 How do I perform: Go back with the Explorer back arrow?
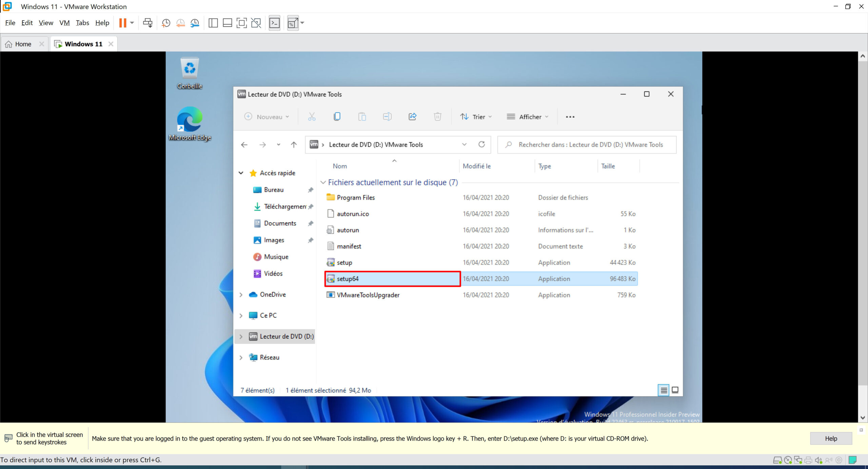pyautogui.click(x=244, y=145)
